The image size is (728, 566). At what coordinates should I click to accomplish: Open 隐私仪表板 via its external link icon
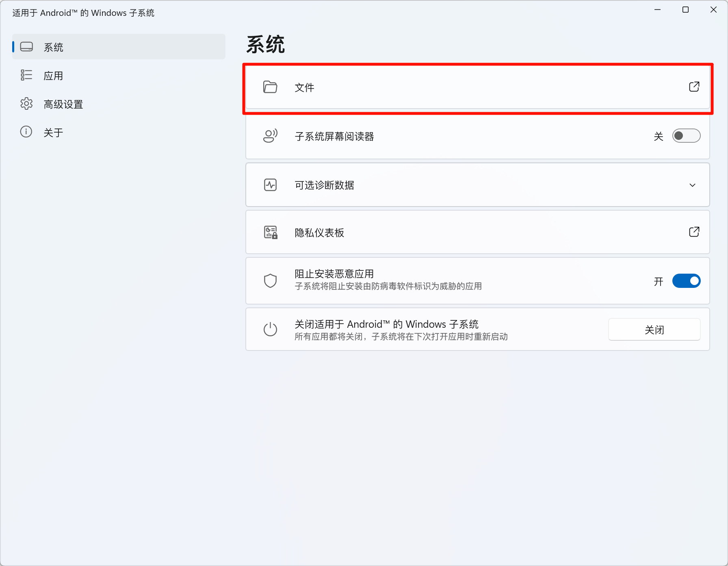(694, 232)
